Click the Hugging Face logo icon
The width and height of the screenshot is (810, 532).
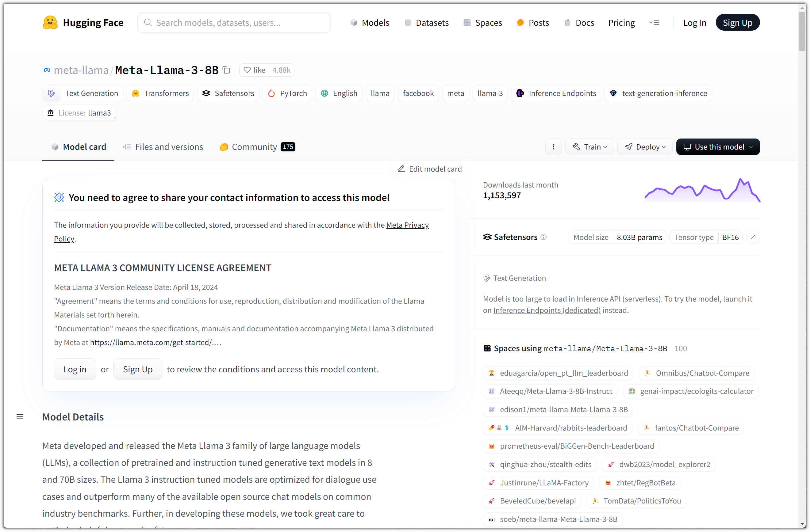[x=50, y=22]
